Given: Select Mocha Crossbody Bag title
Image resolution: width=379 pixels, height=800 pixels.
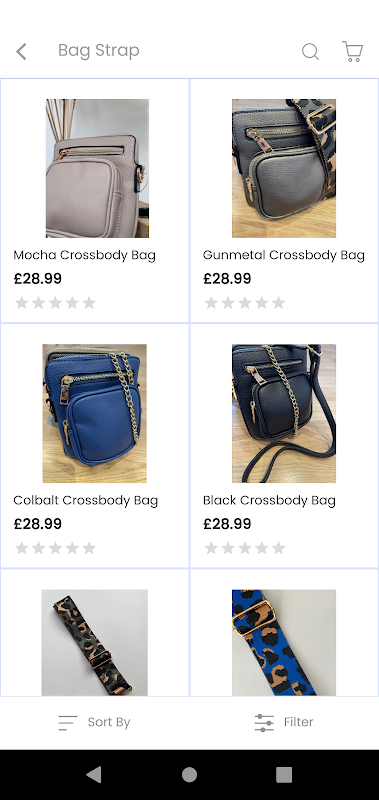Looking at the screenshot, I should [85, 255].
